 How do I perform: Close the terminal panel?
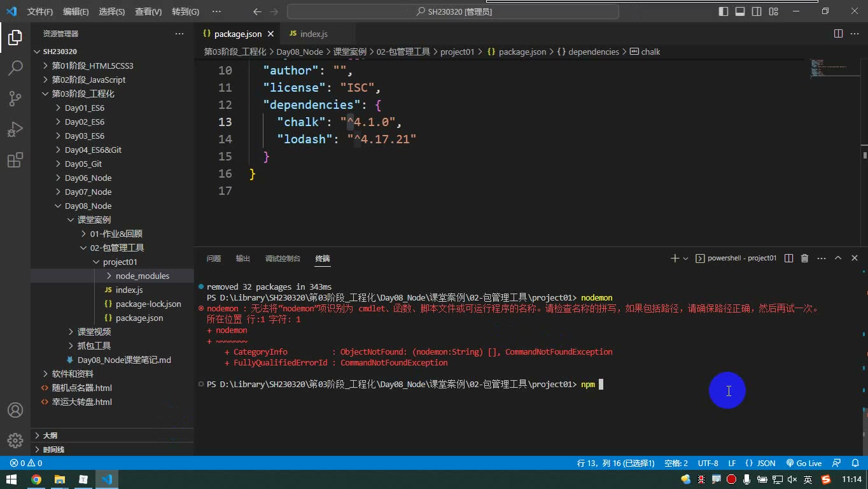click(855, 258)
